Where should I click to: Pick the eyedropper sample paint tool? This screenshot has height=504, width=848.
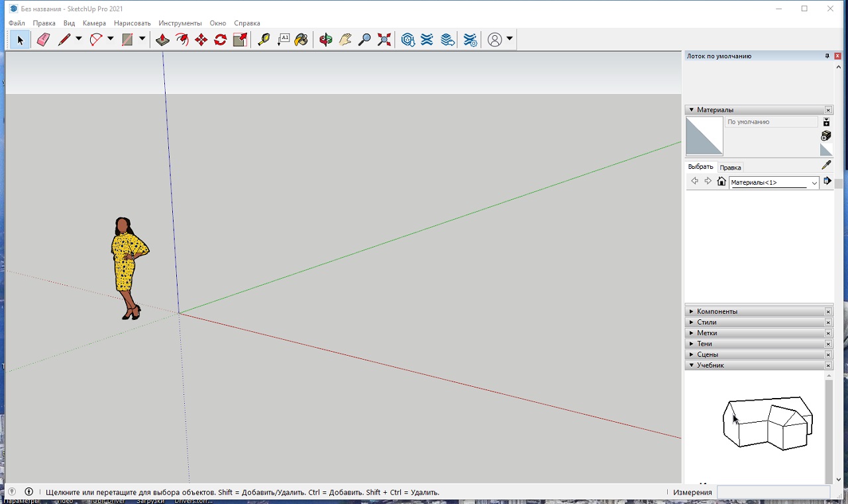tap(826, 165)
